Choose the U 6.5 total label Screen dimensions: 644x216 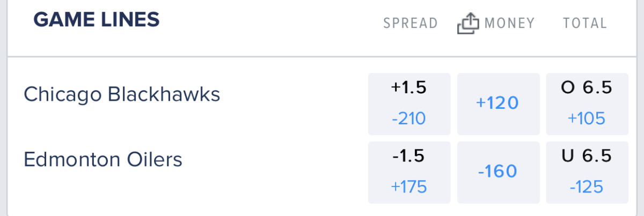point(587,156)
